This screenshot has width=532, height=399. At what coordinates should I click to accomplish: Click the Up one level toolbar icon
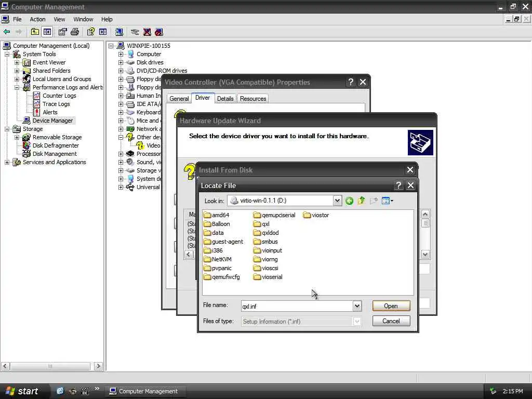(x=35, y=32)
